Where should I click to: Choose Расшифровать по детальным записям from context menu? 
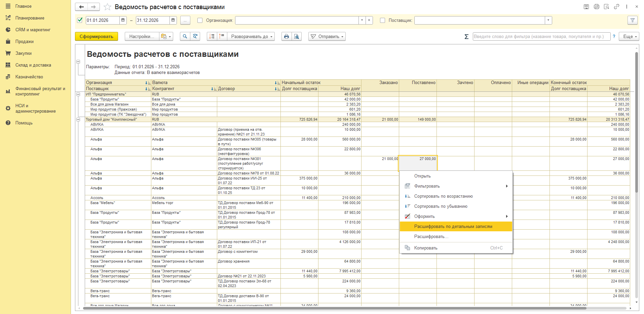(x=456, y=227)
